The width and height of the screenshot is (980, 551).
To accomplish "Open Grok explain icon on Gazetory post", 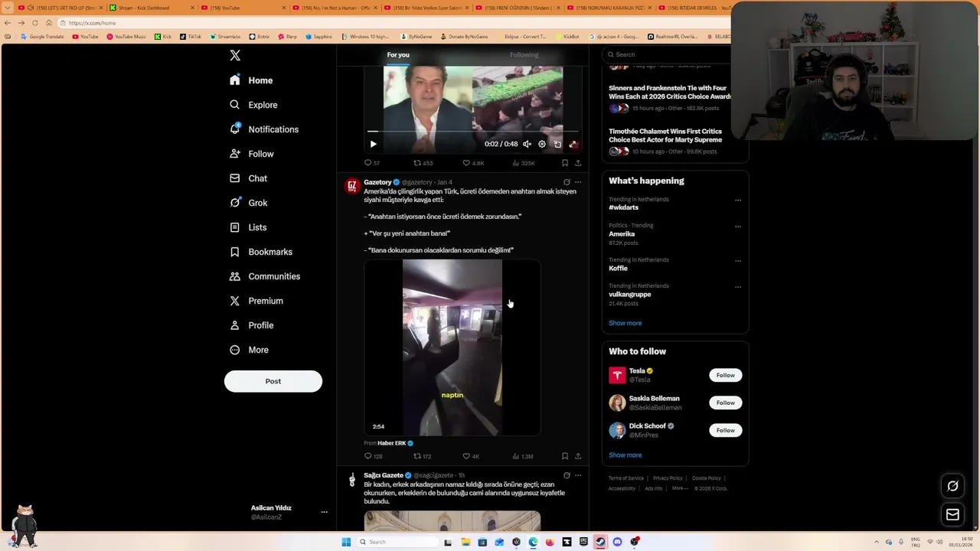I will 567,182.
